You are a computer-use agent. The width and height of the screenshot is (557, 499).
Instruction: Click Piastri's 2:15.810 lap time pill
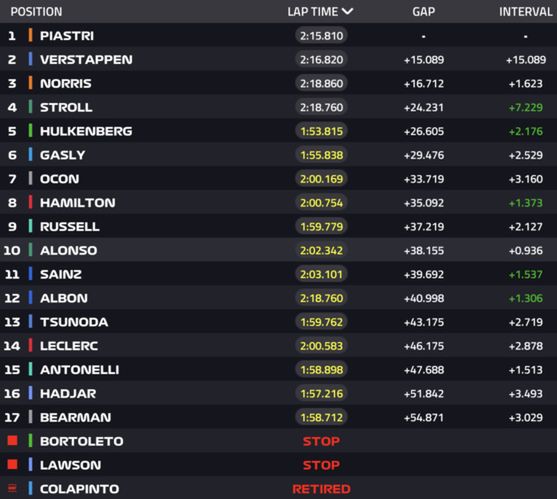[321, 36]
